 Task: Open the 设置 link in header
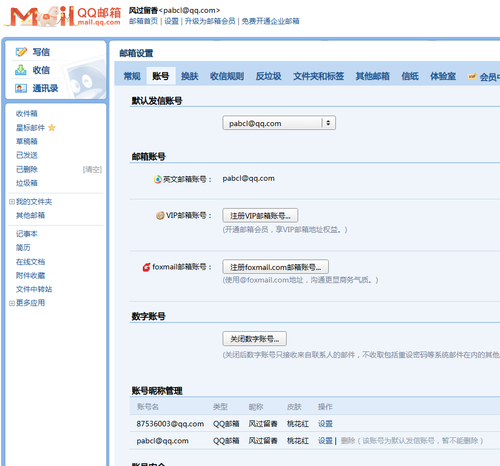pos(171,21)
